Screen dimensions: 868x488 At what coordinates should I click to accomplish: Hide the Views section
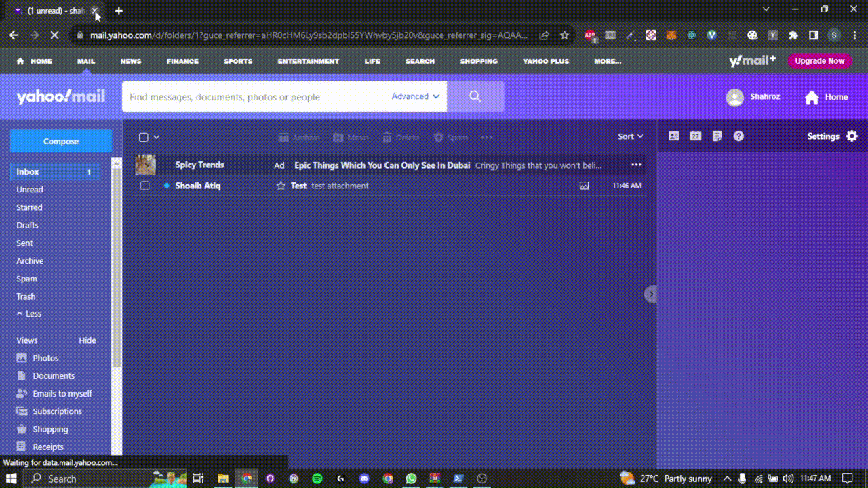(87, 340)
